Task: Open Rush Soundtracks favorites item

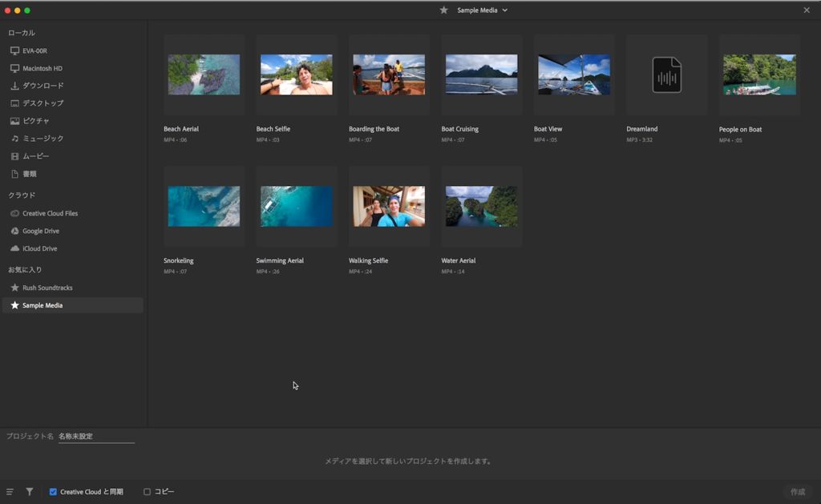Action: coord(47,288)
